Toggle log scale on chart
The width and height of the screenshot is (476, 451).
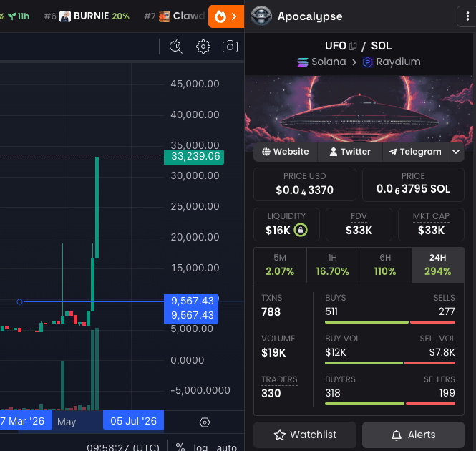pos(200,447)
